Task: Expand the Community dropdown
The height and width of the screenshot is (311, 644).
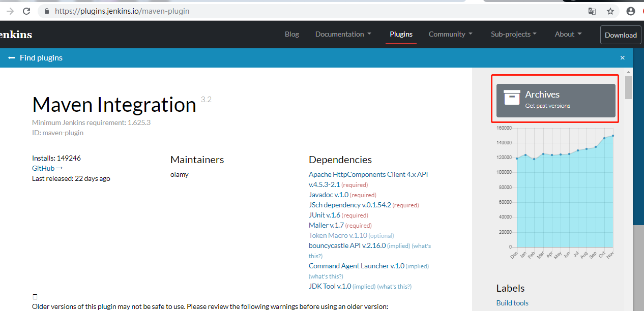Action: point(451,34)
